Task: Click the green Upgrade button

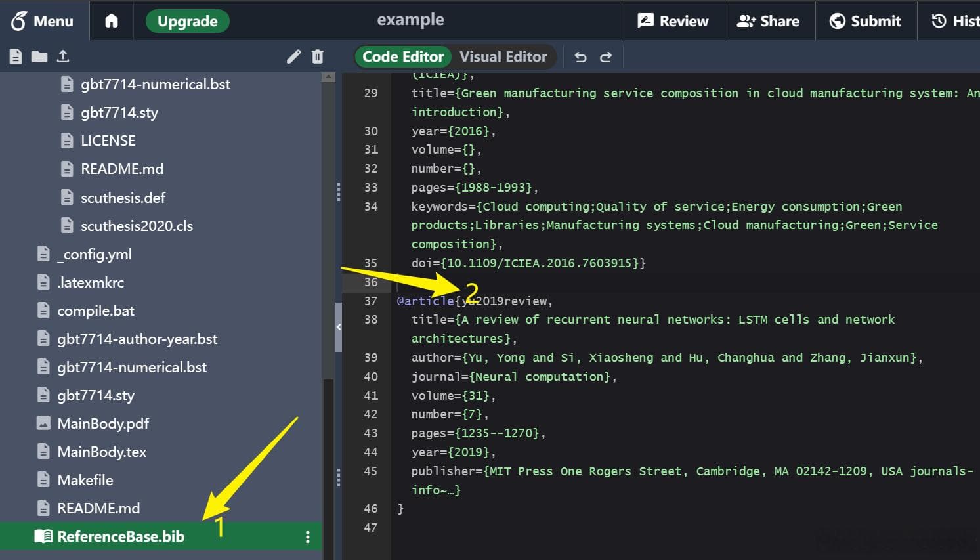Action: 187,21
